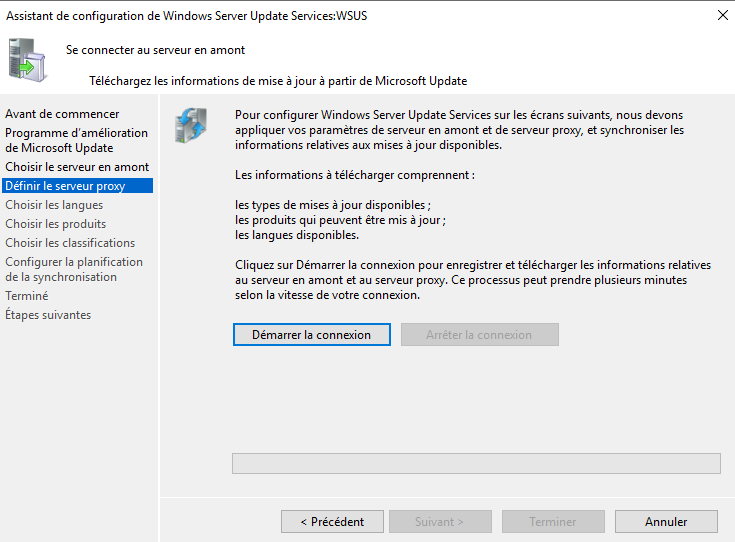This screenshot has height=542, width=735.
Task: Select Configurer la planification de la synchronisation
Action: tap(74, 269)
